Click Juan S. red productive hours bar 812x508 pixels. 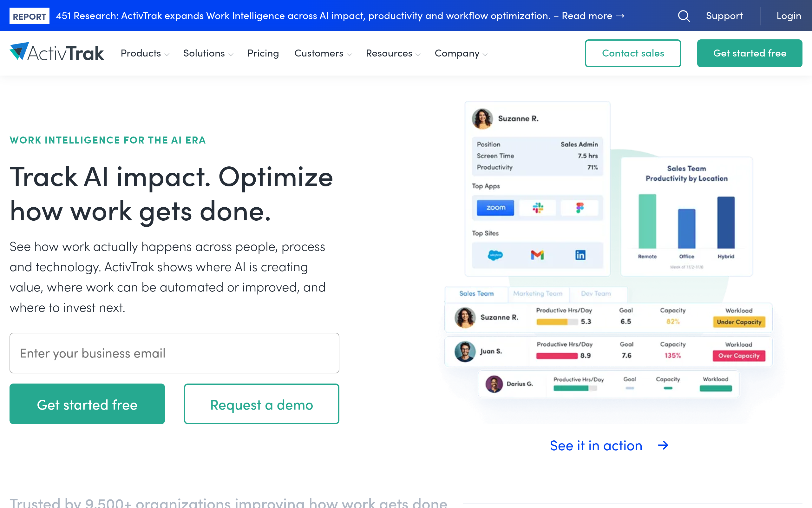(557, 356)
